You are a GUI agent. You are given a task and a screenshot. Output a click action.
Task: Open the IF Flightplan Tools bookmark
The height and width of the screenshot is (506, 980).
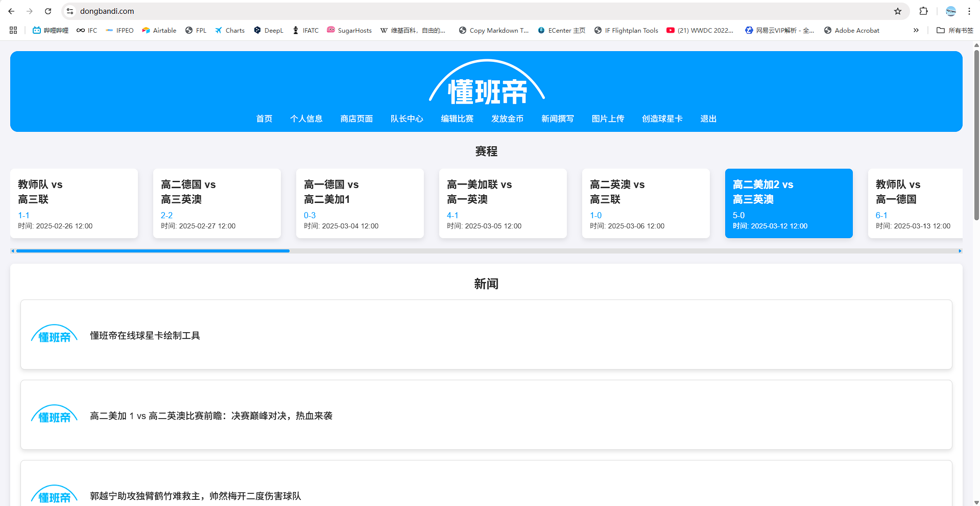[626, 30]
